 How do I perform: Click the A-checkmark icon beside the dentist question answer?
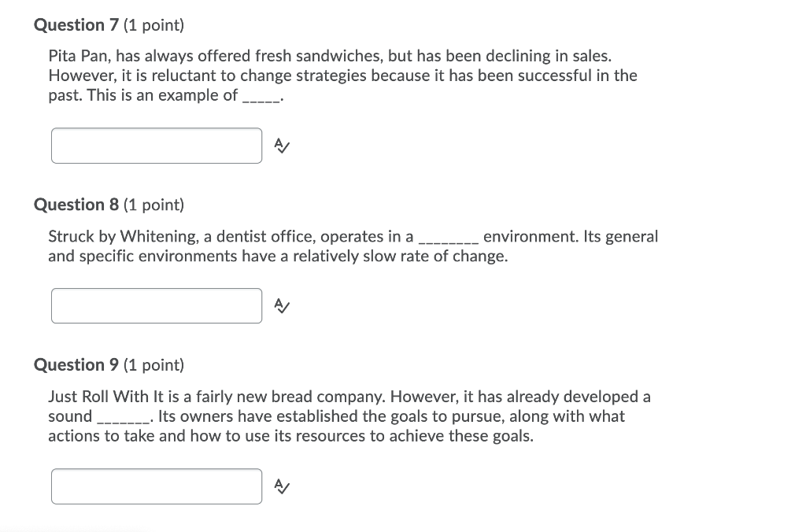click(281, 305)
